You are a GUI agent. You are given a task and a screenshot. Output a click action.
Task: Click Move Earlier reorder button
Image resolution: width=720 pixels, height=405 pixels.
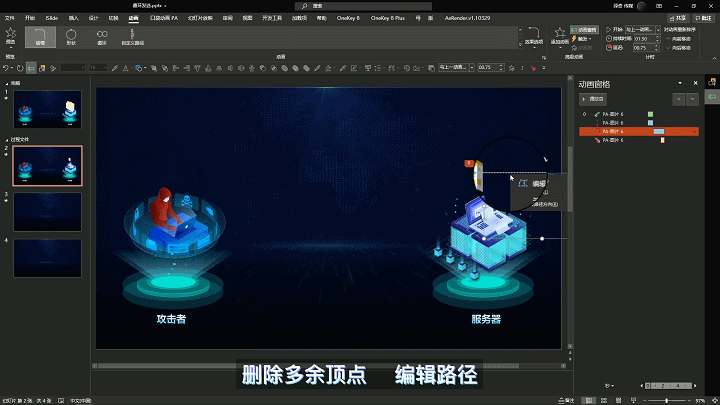(x=679, y=39)
